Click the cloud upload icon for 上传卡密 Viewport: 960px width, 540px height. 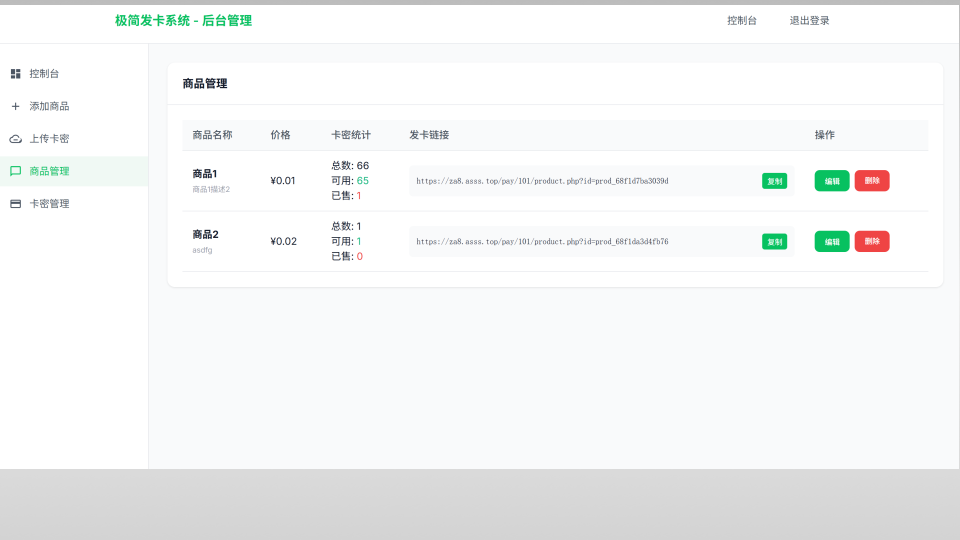[15, 139]
